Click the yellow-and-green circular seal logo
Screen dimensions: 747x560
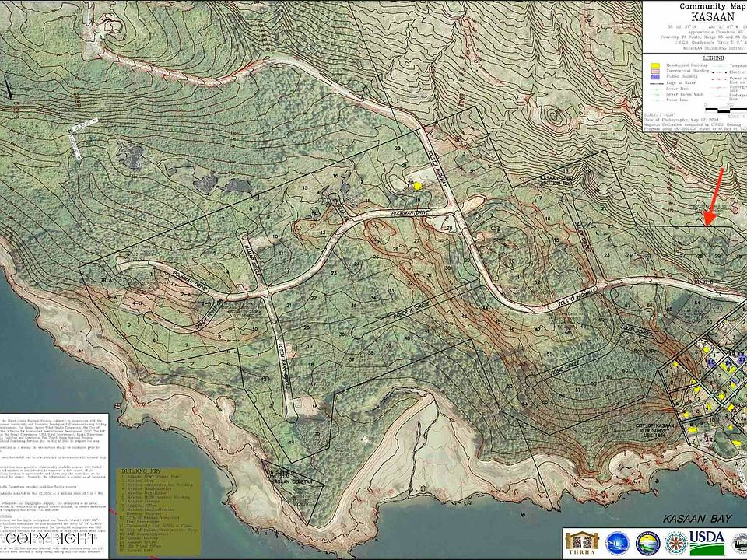pos(648,544)
